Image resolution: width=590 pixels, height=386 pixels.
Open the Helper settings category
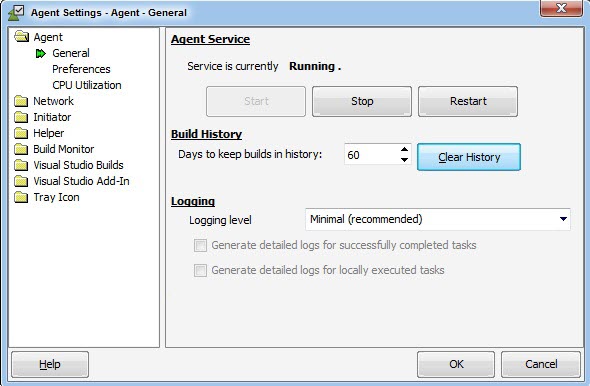(x=49, y=133)
